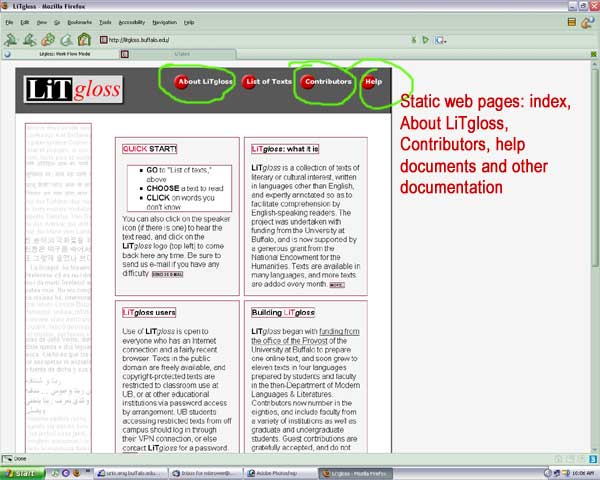Go back with the Back toolbar icon
The image size is (600, 480).
(x=11, y=39)
